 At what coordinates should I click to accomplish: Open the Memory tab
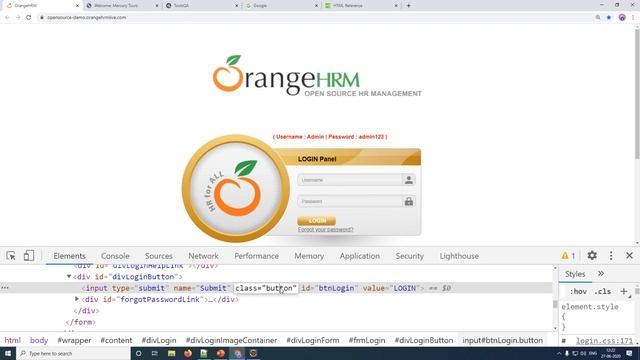[309, 256]
